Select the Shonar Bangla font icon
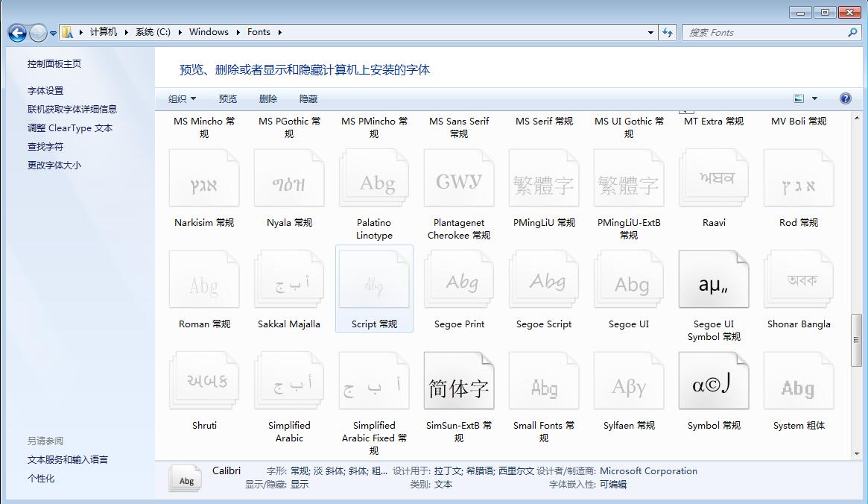 tap(799, 280)
